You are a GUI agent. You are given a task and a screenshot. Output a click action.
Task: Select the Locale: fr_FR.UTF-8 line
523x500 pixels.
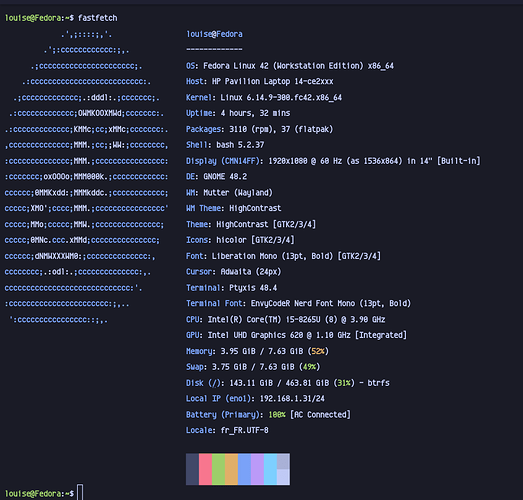pos(227,430)
